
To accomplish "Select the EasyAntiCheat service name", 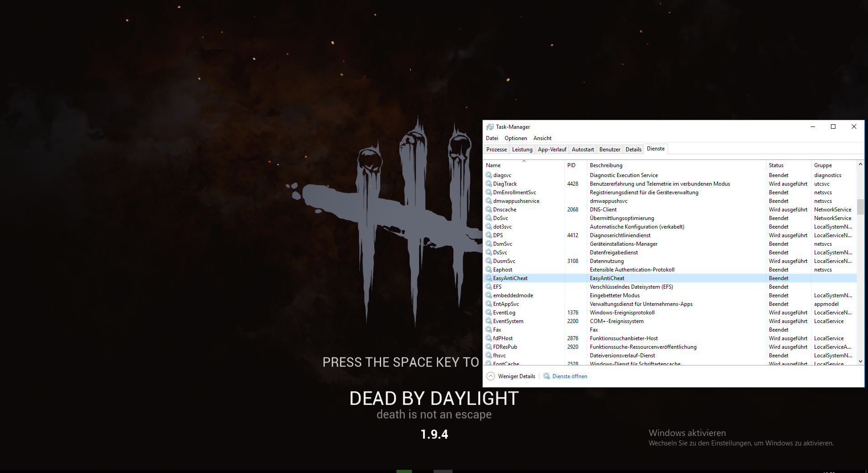I will tap(510, 278).
